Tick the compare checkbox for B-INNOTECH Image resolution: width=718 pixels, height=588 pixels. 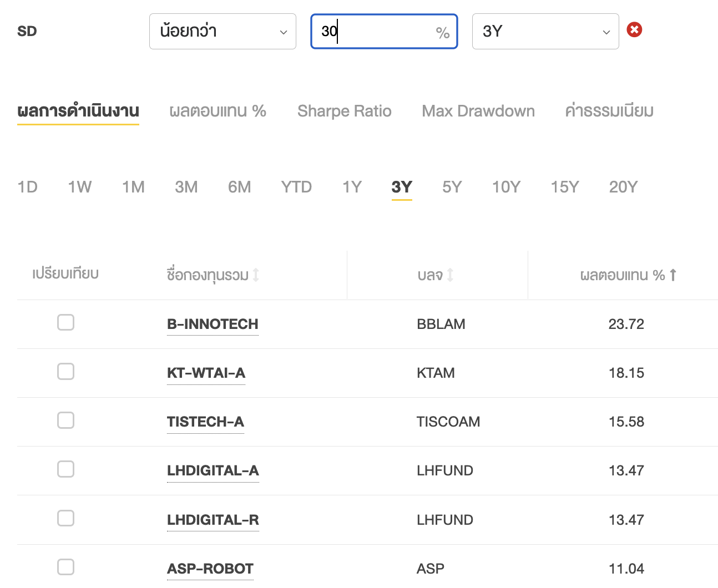pos(65,322)
